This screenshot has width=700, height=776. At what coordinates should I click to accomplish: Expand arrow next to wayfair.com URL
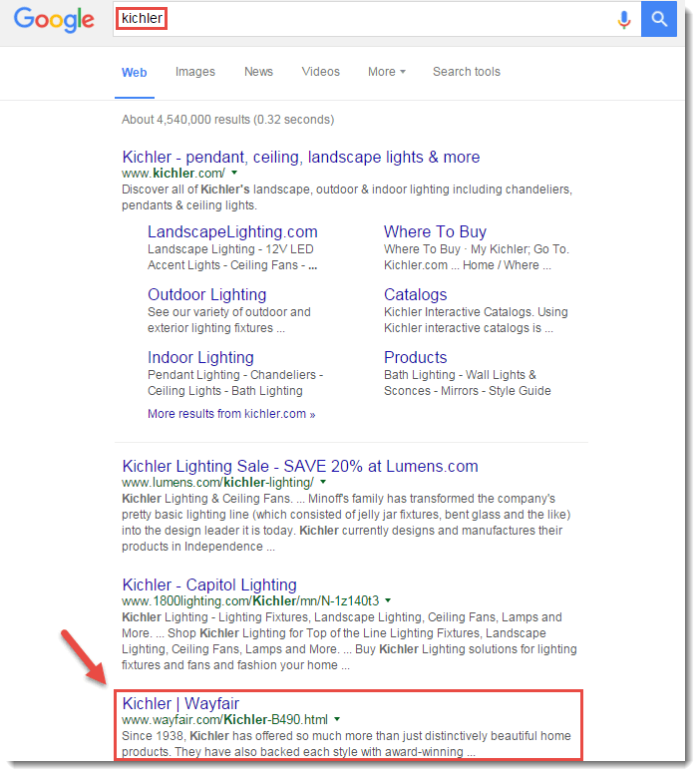coord(337,719)
